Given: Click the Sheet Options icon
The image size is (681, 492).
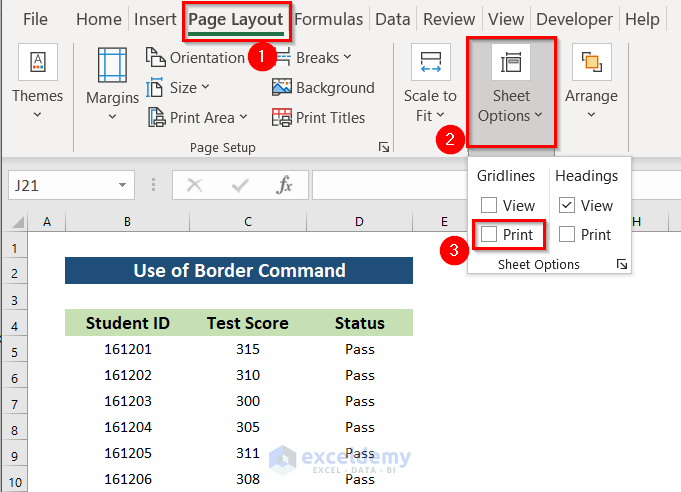Looking at the screenshot, I should click(511, 62).
